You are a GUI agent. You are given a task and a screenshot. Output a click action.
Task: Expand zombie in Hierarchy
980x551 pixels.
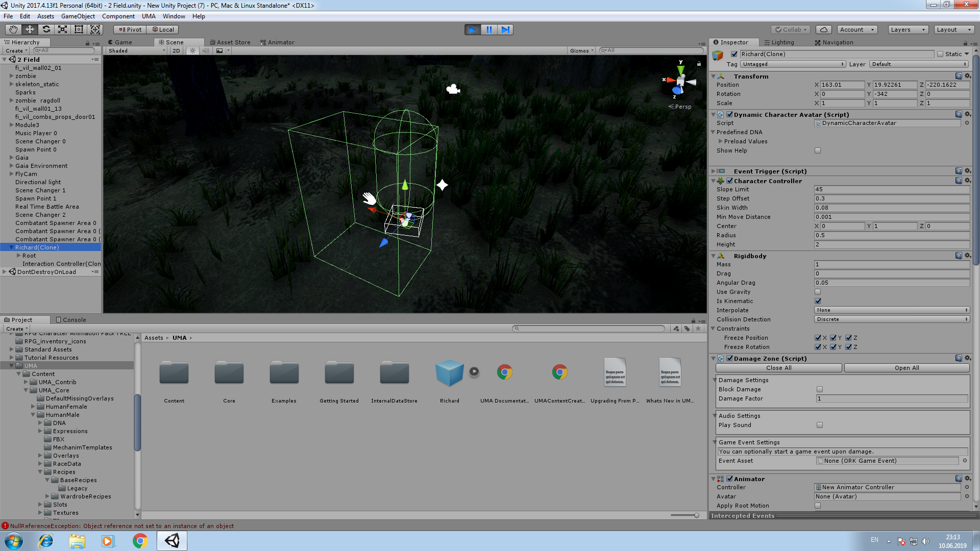11,76
